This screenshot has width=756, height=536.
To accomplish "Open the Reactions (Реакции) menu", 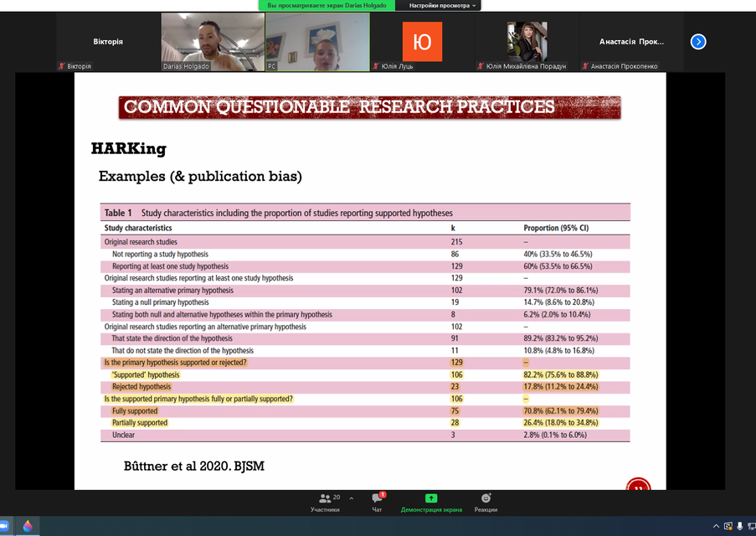I will click(486, 502).
